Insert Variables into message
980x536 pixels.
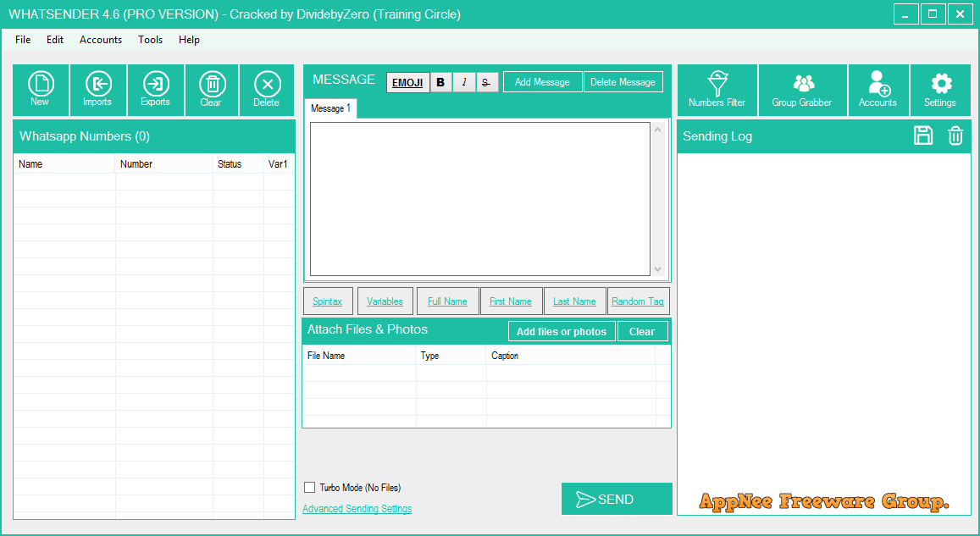pos(385,301)
